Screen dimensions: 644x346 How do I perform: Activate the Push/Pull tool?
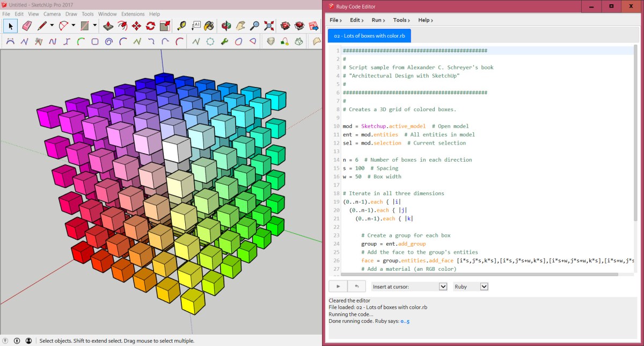click(108, 26)
